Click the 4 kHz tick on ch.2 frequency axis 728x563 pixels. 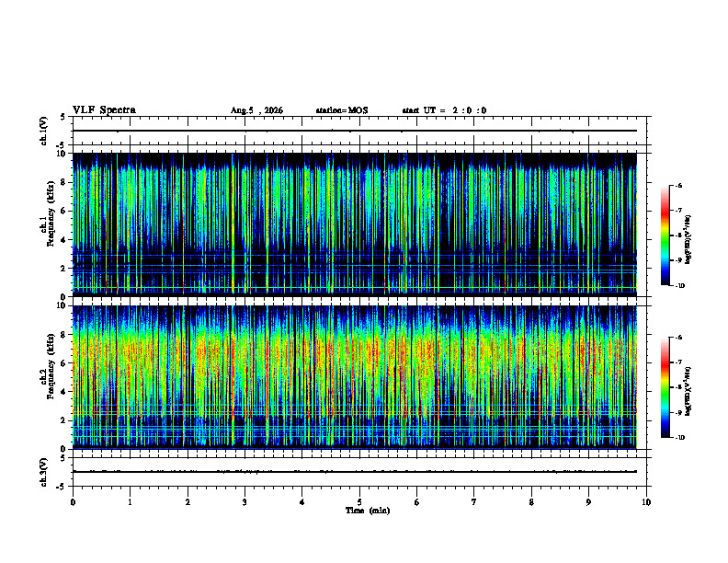coord(64,392)
